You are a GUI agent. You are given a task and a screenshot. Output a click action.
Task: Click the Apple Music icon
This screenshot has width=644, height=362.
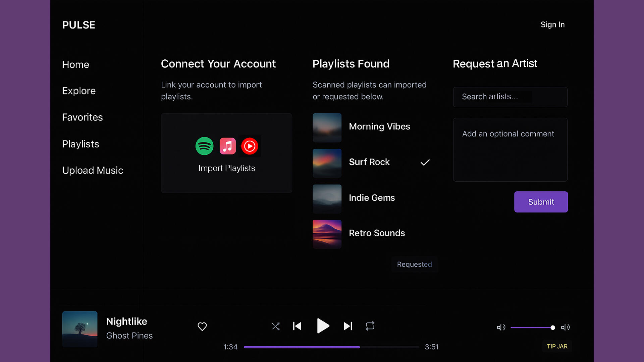pos(227,146)
